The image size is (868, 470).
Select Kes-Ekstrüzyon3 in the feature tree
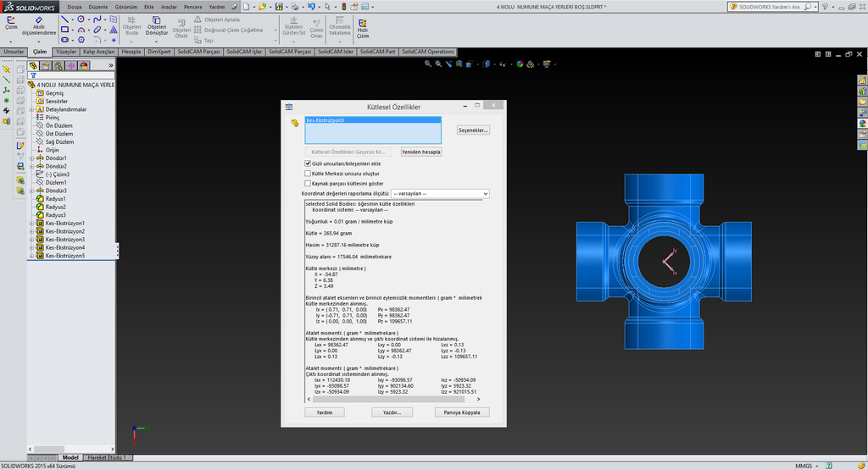[x=65, y=239]
